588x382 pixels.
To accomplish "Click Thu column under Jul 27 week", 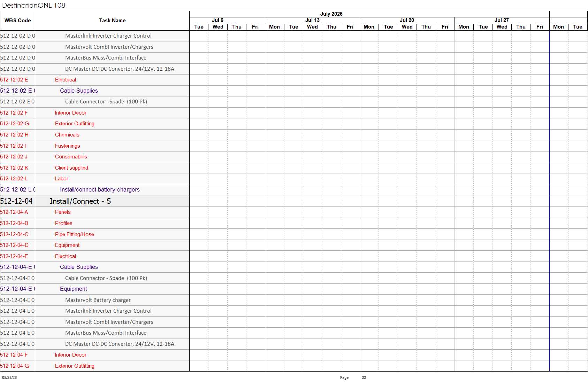I will pyautogui.click(x=521, y=27).
